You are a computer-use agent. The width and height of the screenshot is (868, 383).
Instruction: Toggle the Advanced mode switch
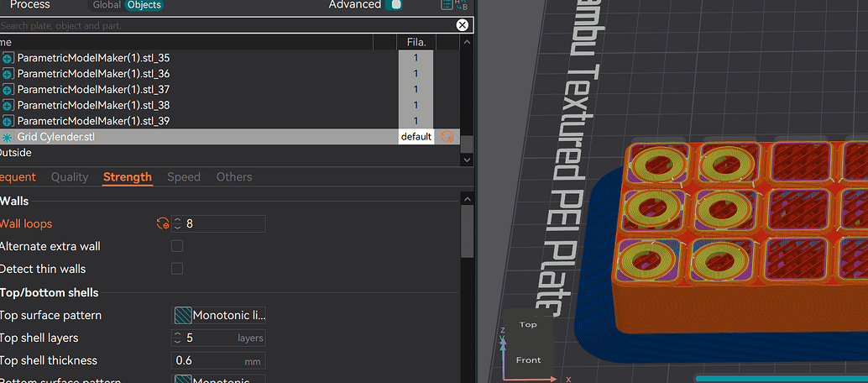coord(394,4)
